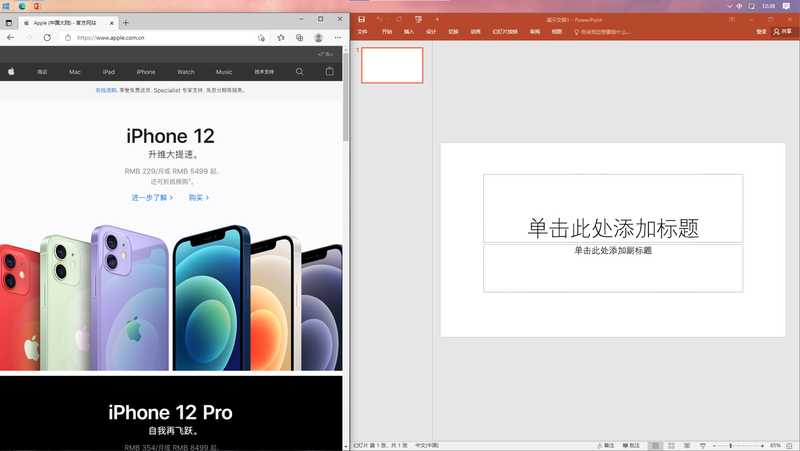Follow the 在线选购 link
800x451 pixels.
106,90
